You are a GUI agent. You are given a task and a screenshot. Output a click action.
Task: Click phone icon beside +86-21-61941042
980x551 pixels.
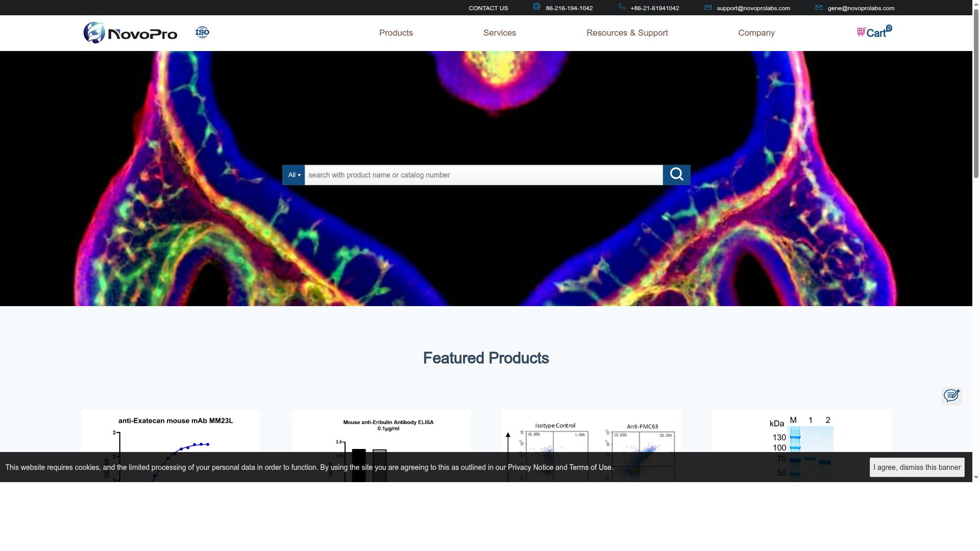click(622, 7)
